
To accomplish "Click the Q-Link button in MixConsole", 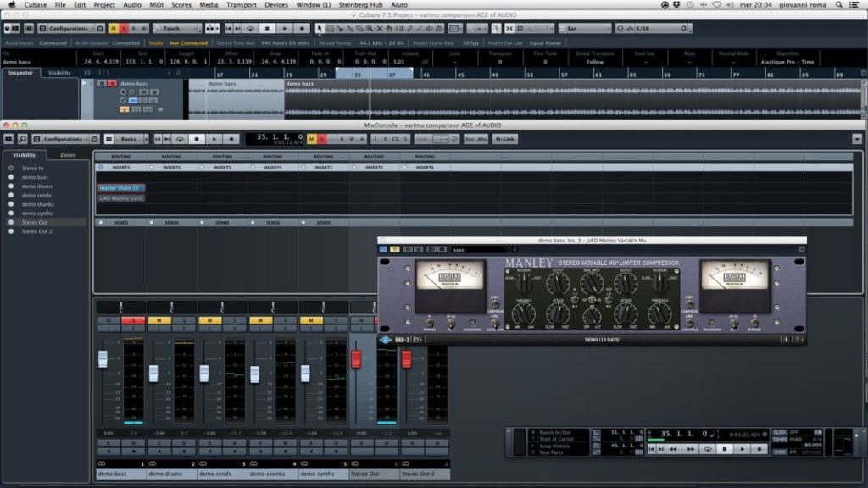I will pos(505,138).
